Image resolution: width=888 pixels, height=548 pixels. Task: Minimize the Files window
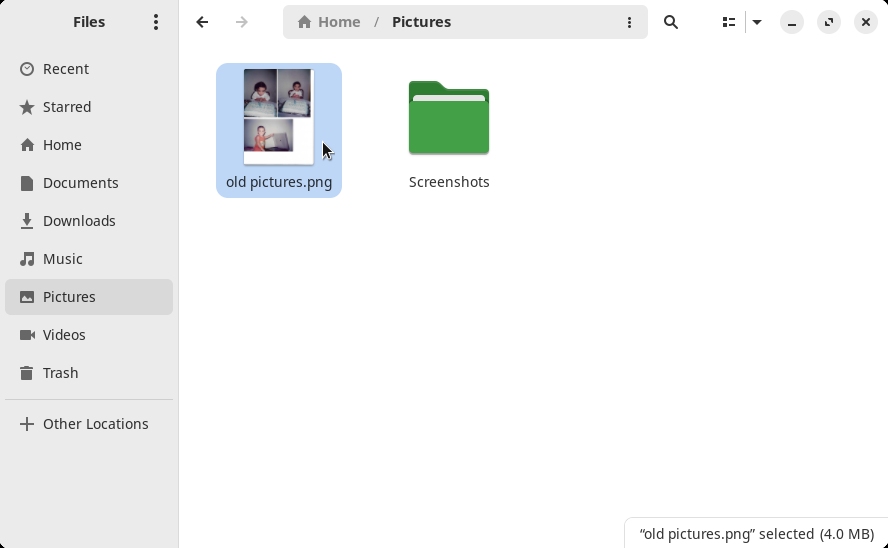click(x=792, y=22)
